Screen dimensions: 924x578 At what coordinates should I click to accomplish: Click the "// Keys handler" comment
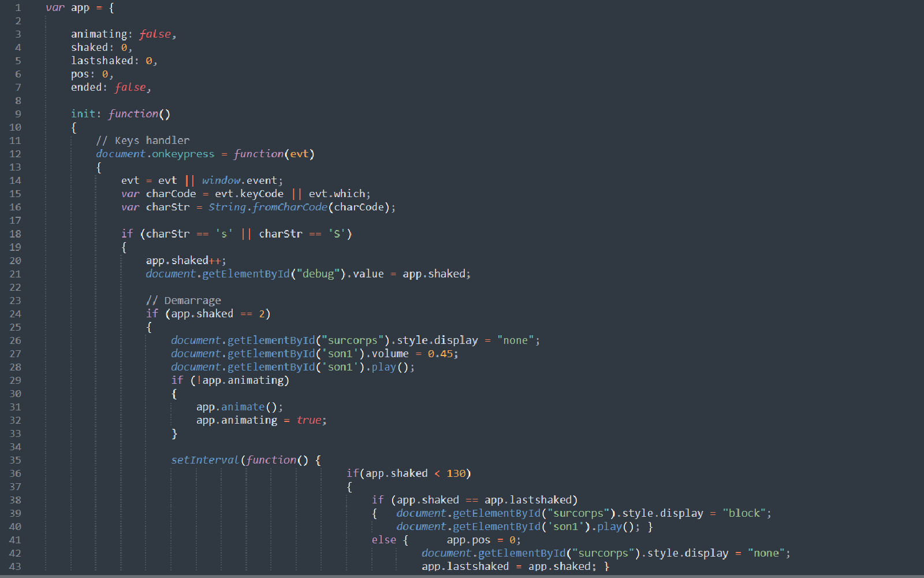pyautogui.click(x=143, y=140)
